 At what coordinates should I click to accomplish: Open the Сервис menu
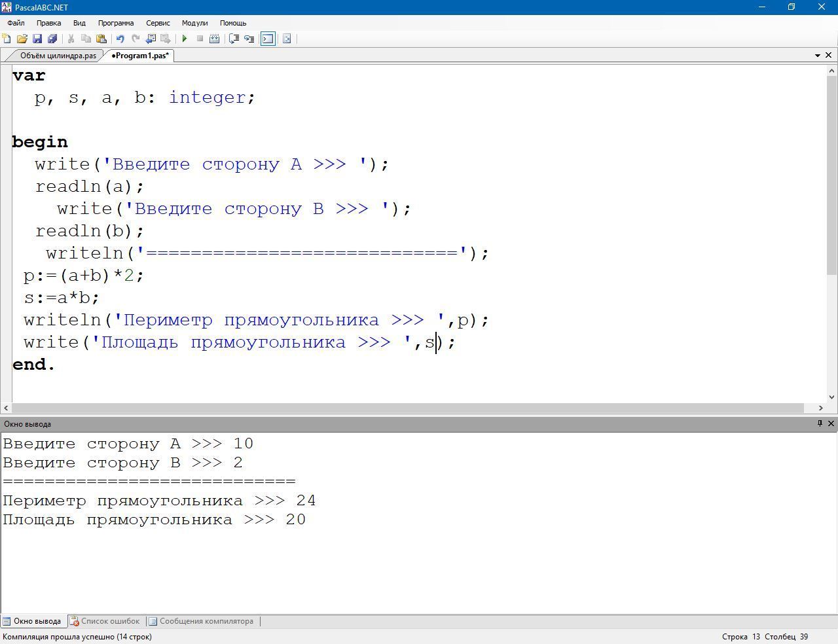[x=158, y=23]
